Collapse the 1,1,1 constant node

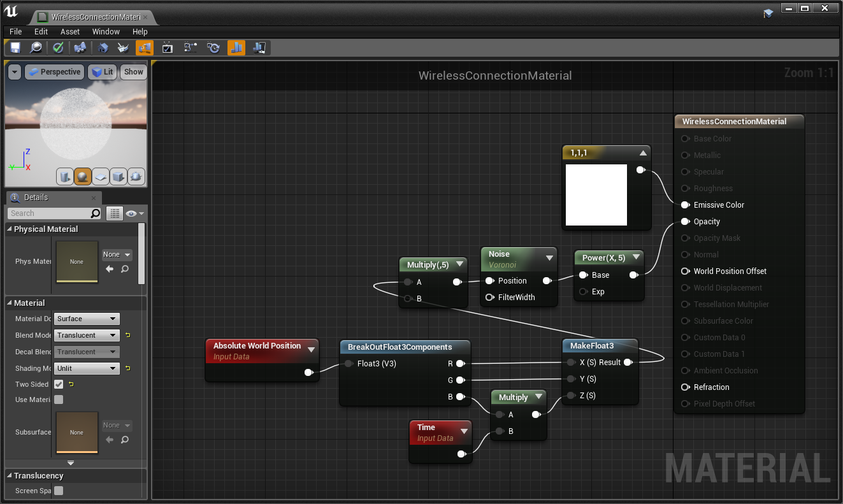643,152
